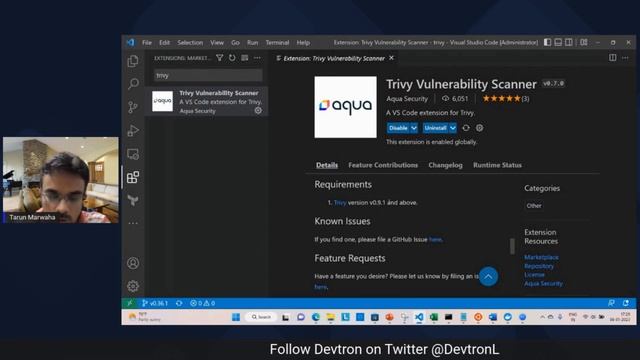This screenshot has height=360, width=640.
Task: Open the Help menu
Action: tap(303, 42)
